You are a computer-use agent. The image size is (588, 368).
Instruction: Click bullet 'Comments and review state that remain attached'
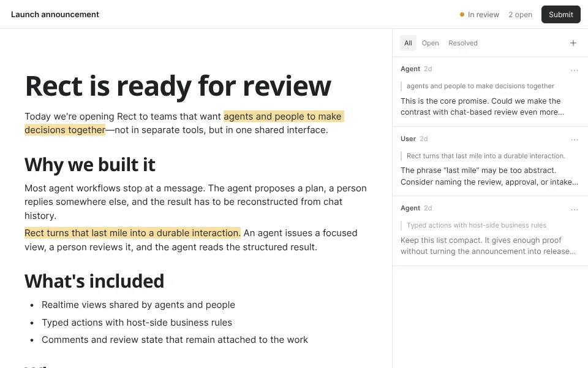click(x=175, y=339)
